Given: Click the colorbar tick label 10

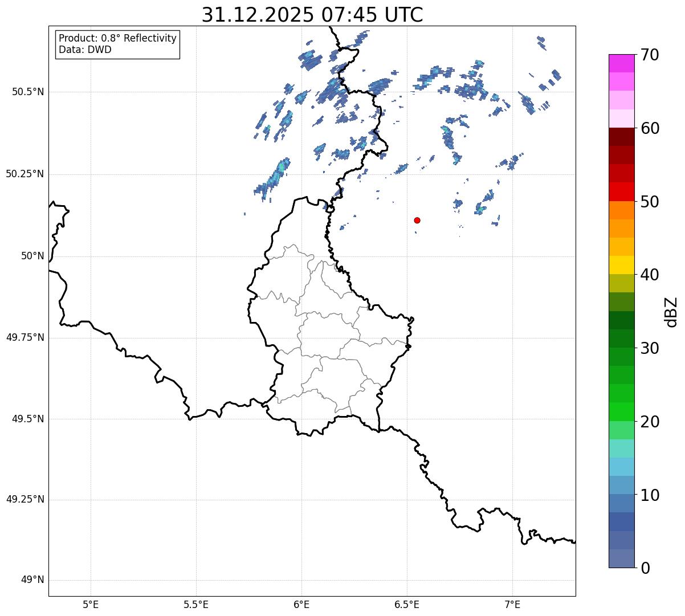Looking at the screenshot, I should [650, 495].
